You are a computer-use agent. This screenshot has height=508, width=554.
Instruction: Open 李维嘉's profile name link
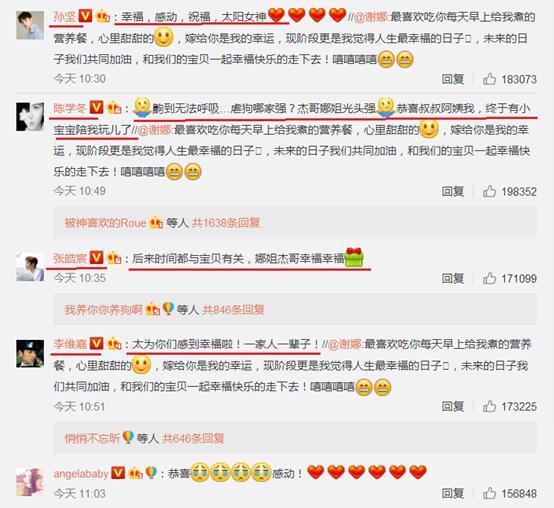click(x=70, y=344)
